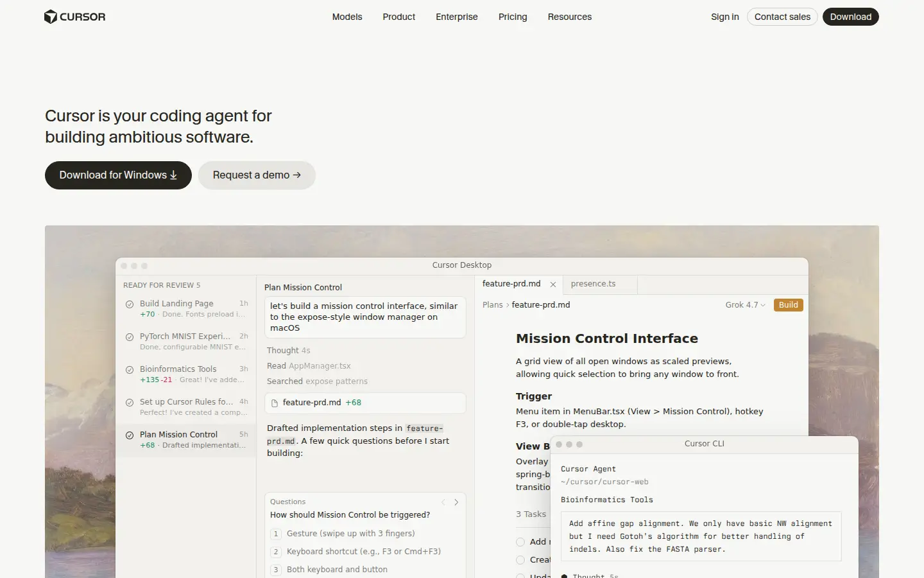Click the Read AppManager.tsx step
This screenshot has height=578, width=924.
click(x=309, y=366)
